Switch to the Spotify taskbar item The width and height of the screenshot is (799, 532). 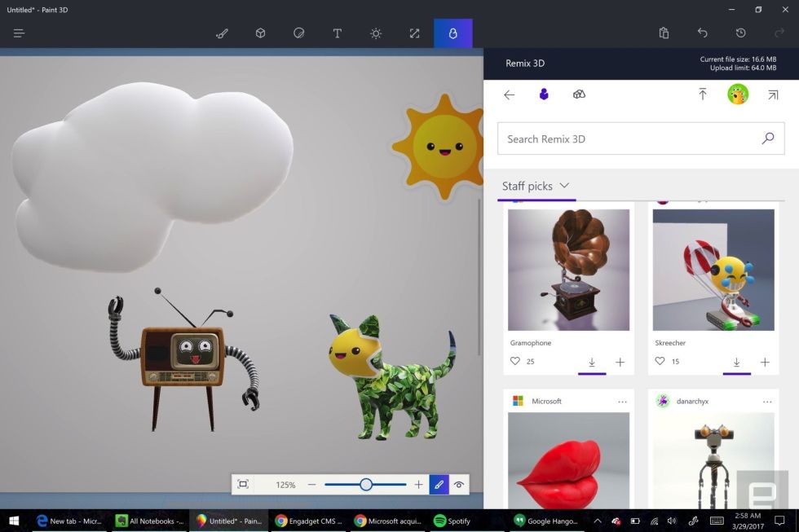pyautogui.click(x=452, y=521)
